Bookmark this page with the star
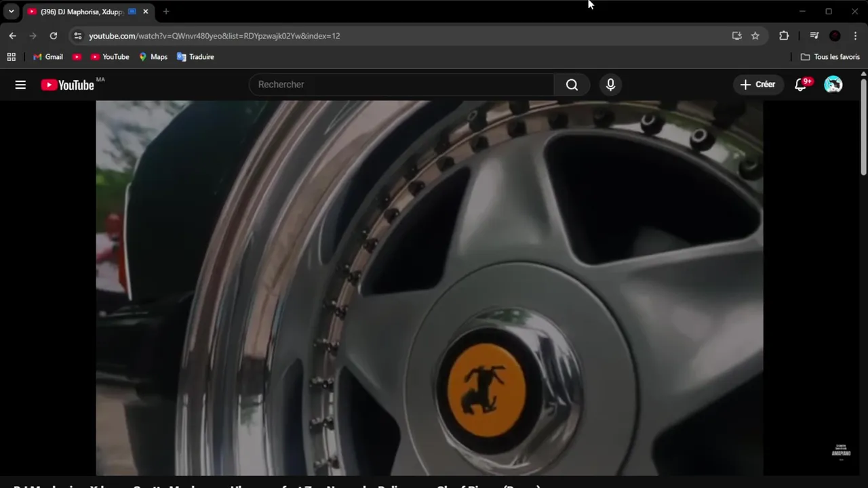 (755, 36)
